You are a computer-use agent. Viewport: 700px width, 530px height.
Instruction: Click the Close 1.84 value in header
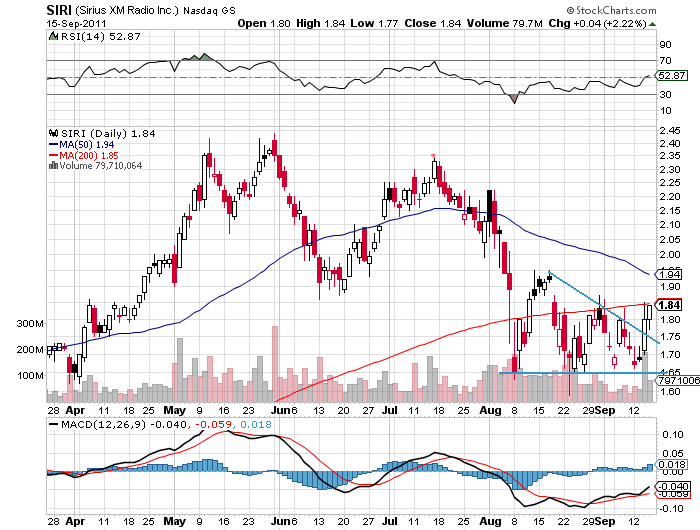433,23
